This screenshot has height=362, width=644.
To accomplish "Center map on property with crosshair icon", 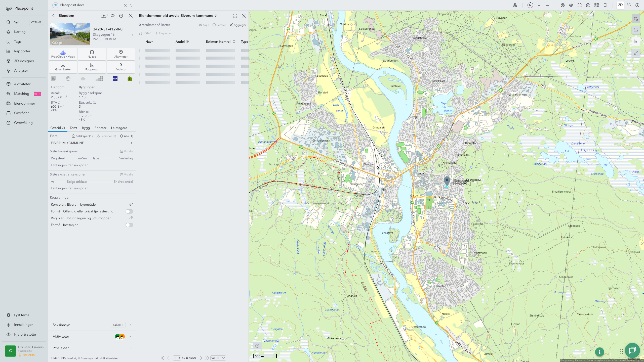I will 121,16.
